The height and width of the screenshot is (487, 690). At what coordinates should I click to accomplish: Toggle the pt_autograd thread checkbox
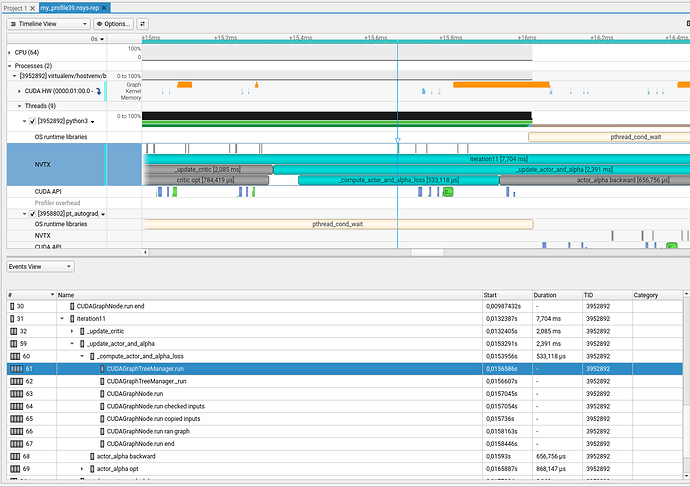click(33, 214)
